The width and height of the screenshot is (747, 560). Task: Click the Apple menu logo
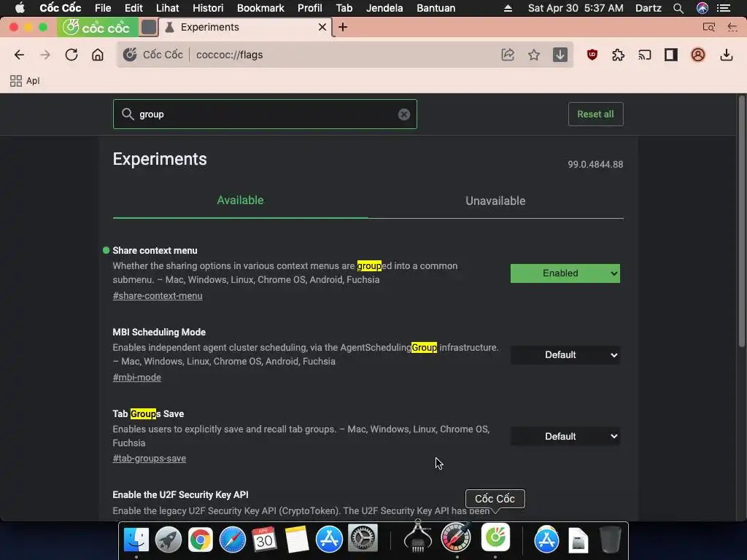pos(20,8)
